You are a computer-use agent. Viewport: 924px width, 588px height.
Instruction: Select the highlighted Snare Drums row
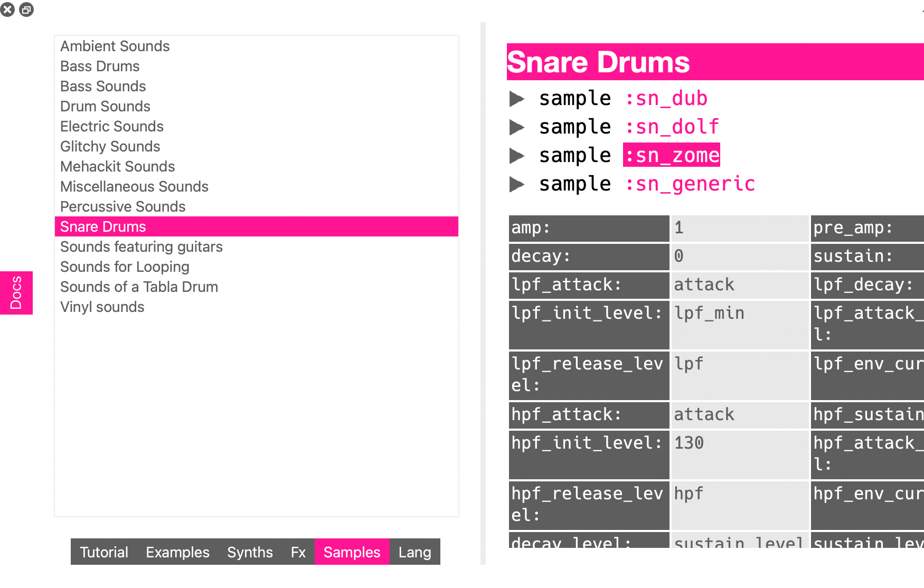click(x=257, y=226)
